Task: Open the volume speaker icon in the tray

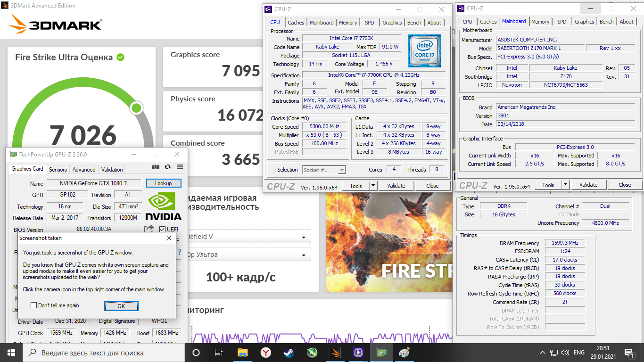Action: click(x=565, y=353)
